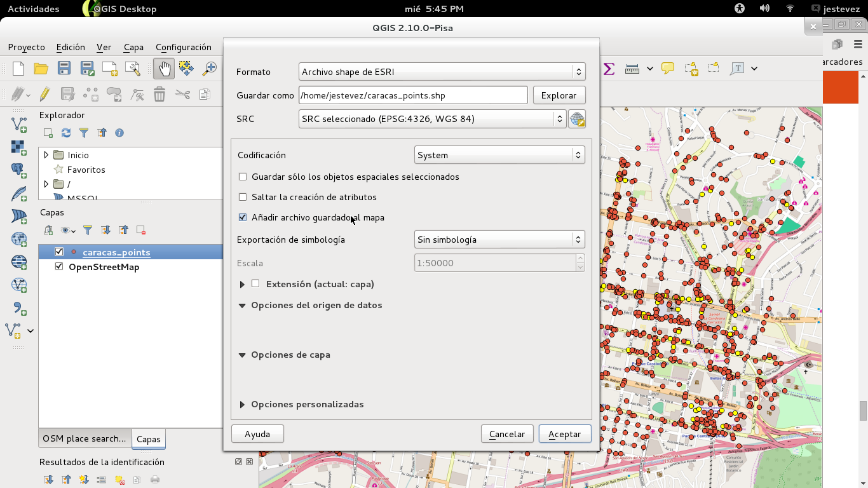Select the Zoom In magnifier tool

click(x=209, y=69)
